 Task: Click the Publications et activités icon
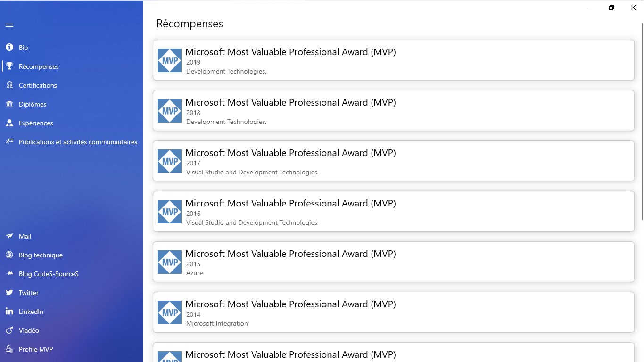9,142
